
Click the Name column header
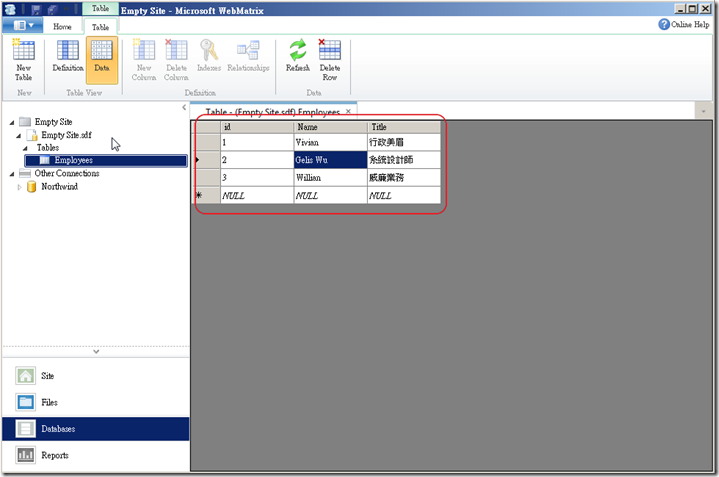click(x=330, y=127)
